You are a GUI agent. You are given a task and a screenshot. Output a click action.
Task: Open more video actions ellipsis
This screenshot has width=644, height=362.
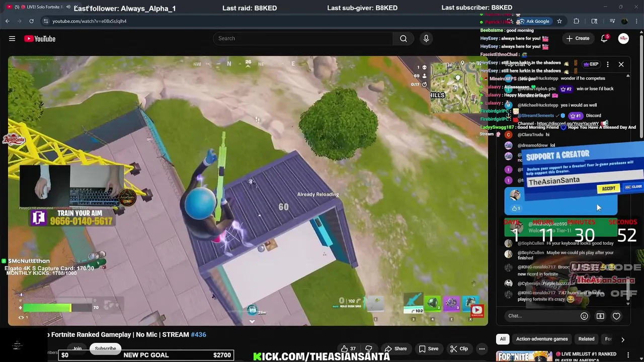pyautogui.click(x=481, y=349)
